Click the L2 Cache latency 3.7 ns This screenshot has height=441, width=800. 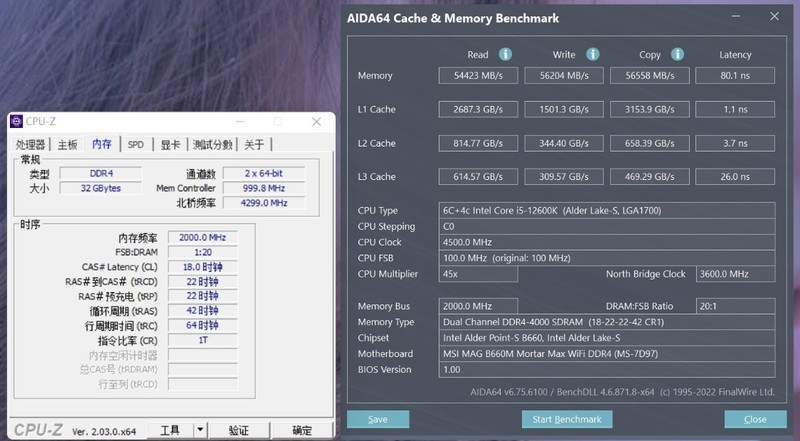[x=735, y=143]
